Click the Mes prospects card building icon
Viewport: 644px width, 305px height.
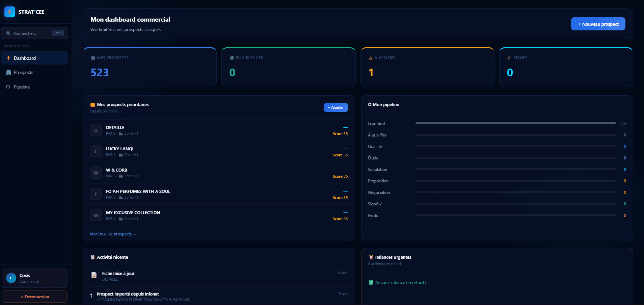[x=93, y=58]
